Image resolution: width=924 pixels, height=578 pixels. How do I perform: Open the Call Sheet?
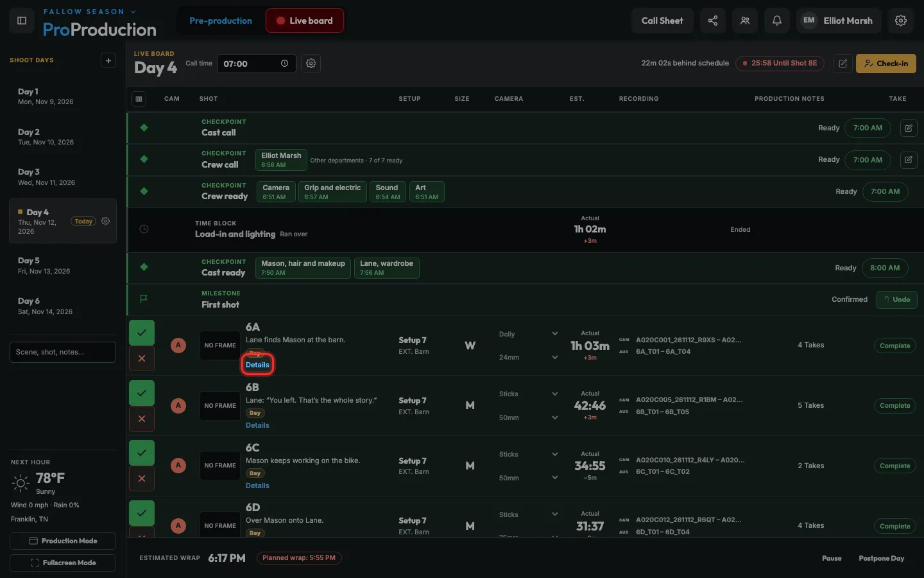(x=662, y=21)
